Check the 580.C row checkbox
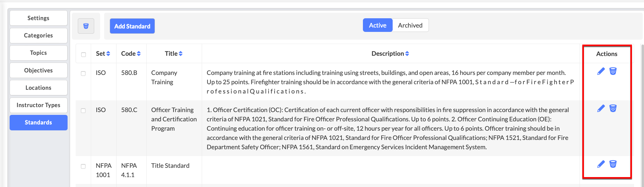Screen dimensions: 644x187 point(83,111)
